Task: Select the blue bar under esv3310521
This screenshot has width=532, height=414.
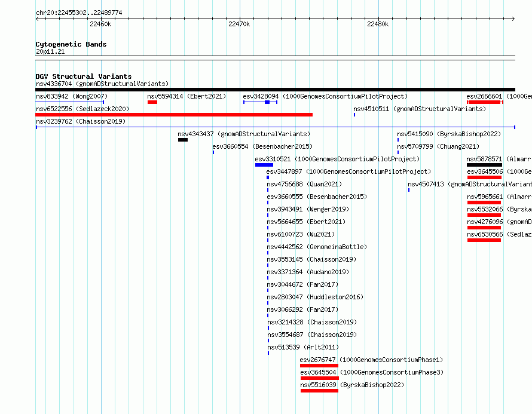Action: pyautogui.click(x=264, y=165)
